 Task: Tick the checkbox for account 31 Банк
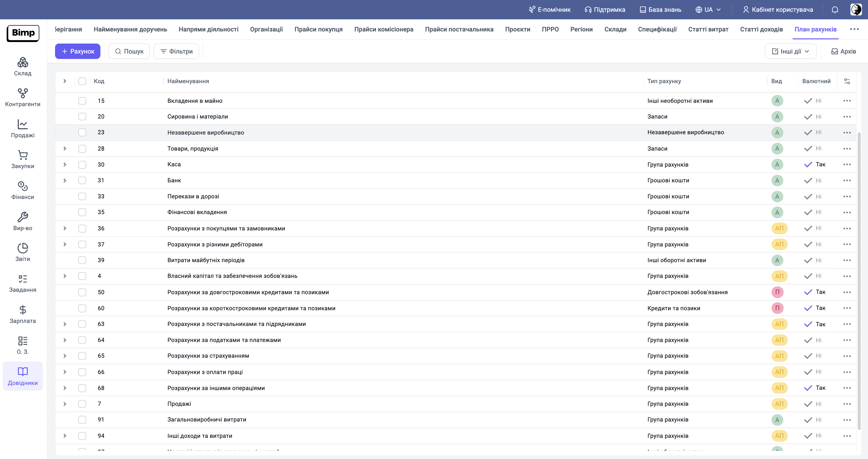82,181
